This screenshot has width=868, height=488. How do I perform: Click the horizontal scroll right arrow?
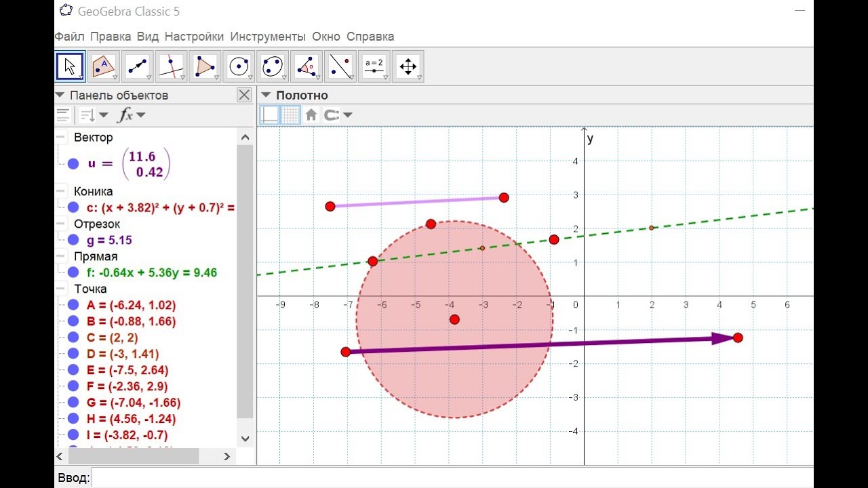tap(227, 457)
